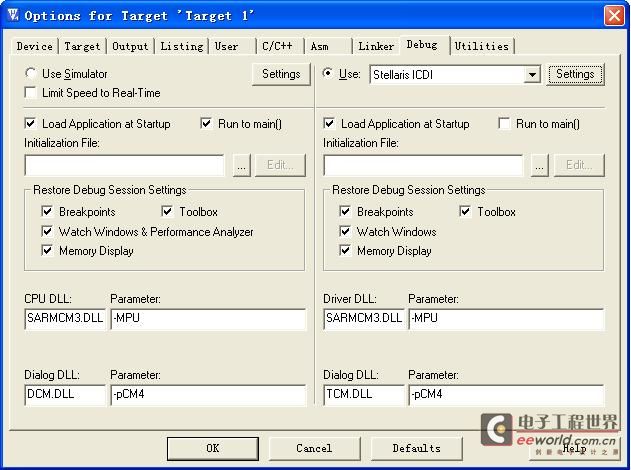Restore settings with Defaults button

click(417, 449)
